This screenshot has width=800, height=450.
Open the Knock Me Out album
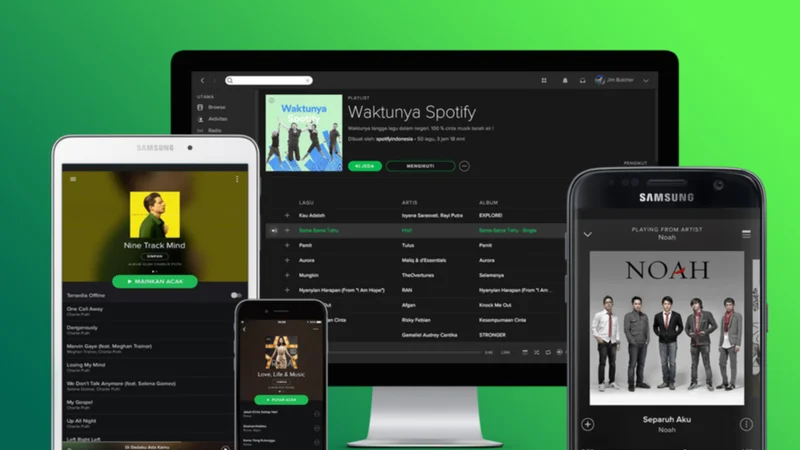tap(495, 305)
